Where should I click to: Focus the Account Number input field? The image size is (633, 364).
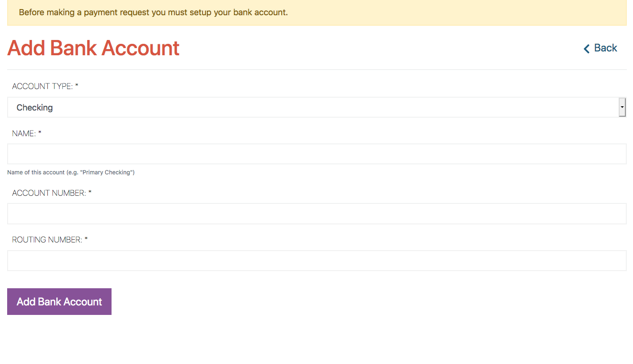316,213
